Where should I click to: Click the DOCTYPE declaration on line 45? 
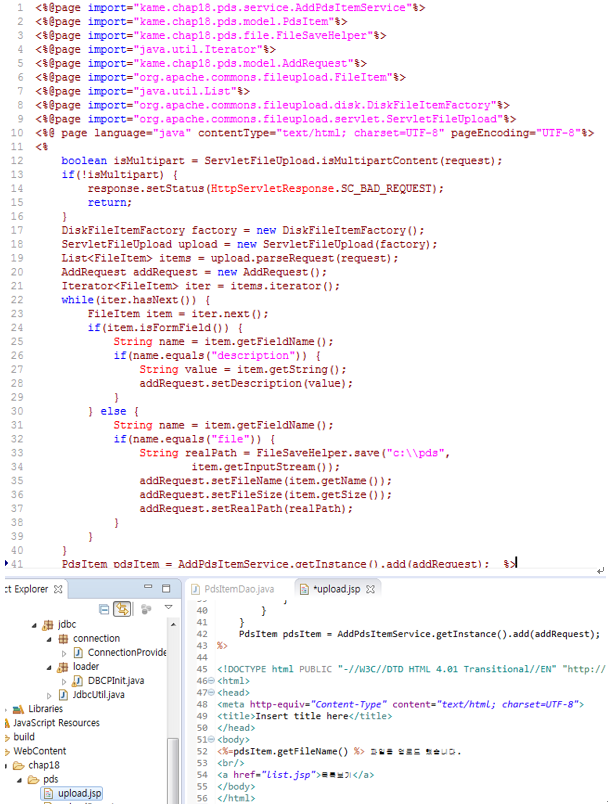[x=411, y=669]
